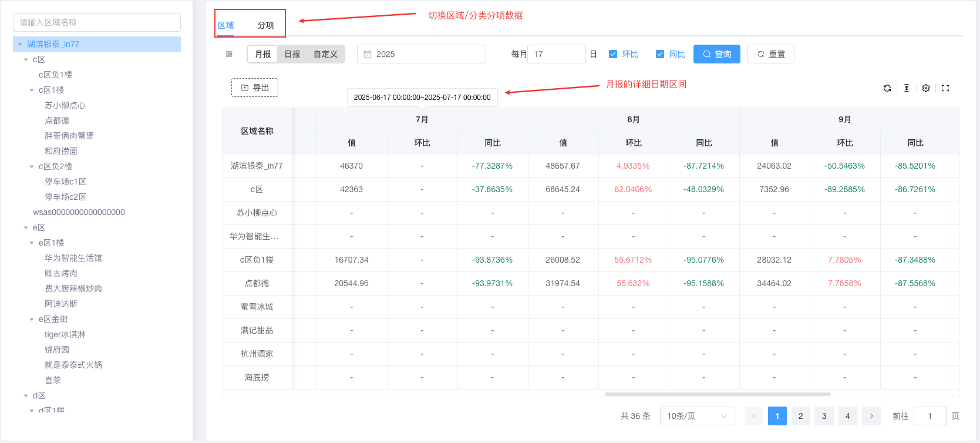The image size is (980, 443).
Task: Select 和府捞面 in the tree
Action: point(61,151)
